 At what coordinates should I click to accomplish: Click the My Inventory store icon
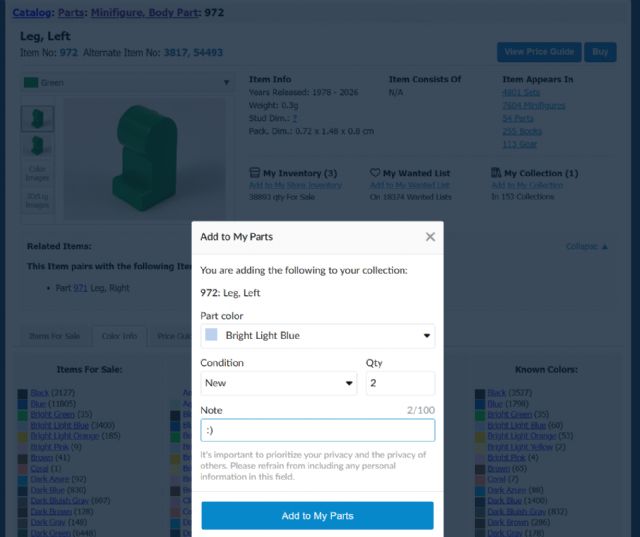(254, 173)
